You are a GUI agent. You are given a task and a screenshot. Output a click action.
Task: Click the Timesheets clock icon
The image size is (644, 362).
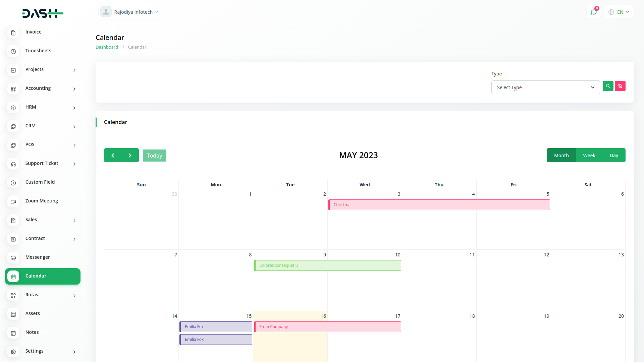click(x=13, y=51)
